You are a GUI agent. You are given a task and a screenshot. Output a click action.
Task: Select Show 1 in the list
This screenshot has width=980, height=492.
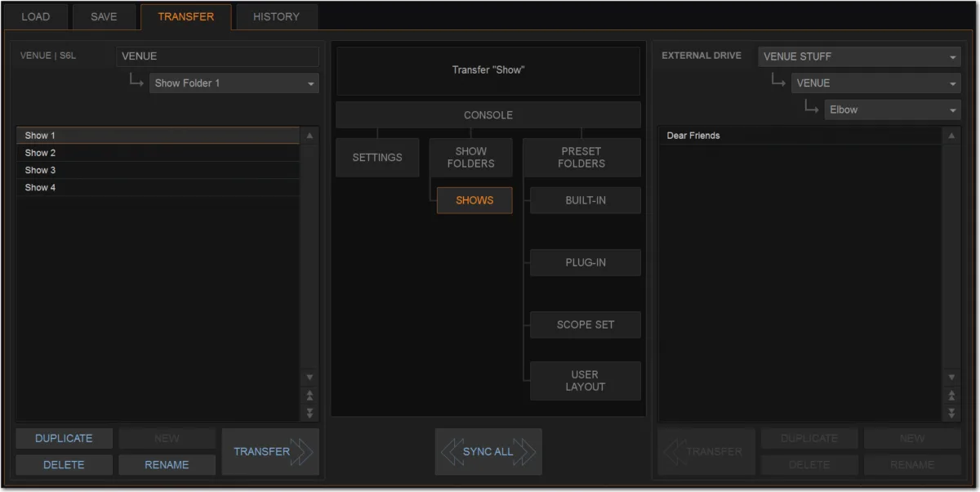tap(158, 136)
